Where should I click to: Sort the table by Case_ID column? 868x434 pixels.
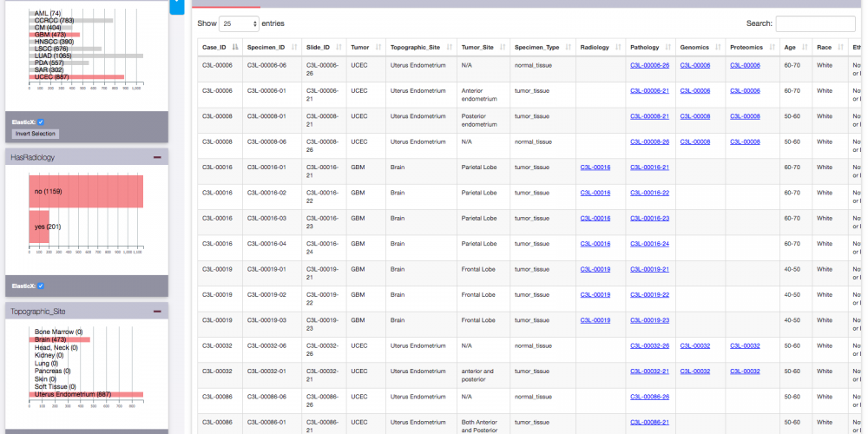(x=220, y=48)
